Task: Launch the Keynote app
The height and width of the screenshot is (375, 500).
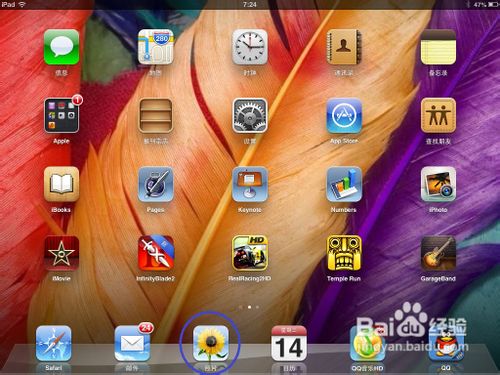Action: click(x=250, y=184)
